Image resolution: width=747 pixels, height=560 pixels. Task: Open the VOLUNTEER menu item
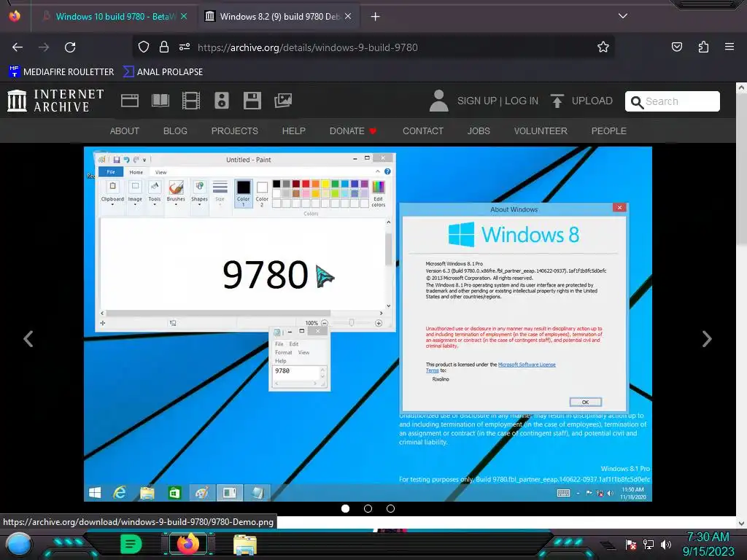pyautogui.click(x=541, y=131)
